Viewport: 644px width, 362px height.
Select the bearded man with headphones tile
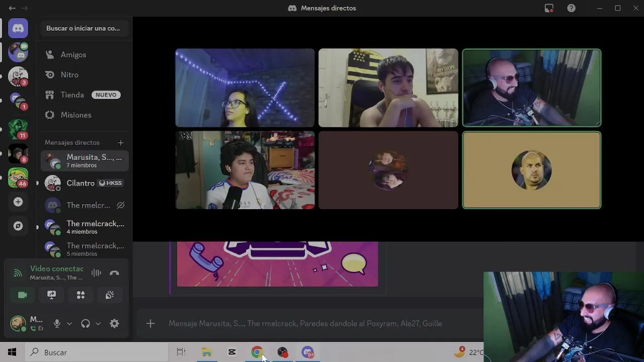(532, 87)
